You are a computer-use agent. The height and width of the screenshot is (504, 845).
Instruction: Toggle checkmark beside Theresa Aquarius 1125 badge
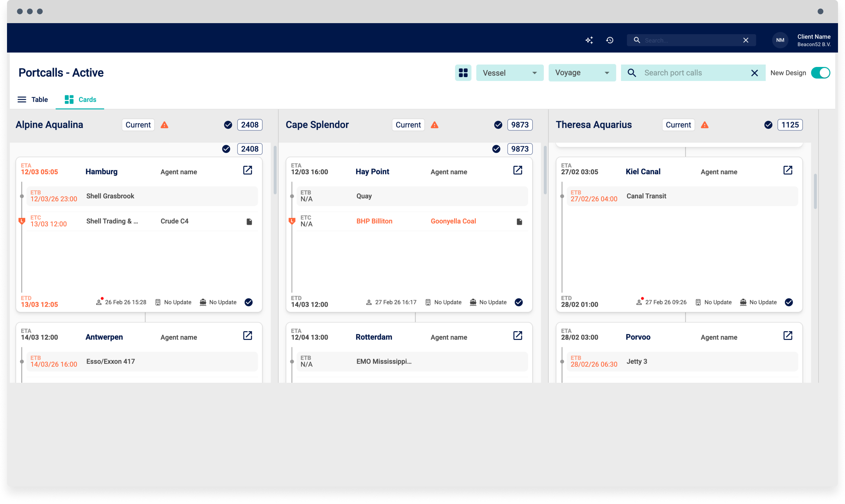(768, 125)
